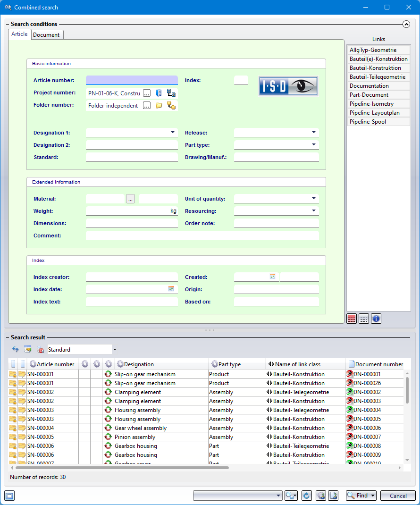Click the Cancel button
The width and height of the screenshot is (420, 505).
tap(398, 496)
